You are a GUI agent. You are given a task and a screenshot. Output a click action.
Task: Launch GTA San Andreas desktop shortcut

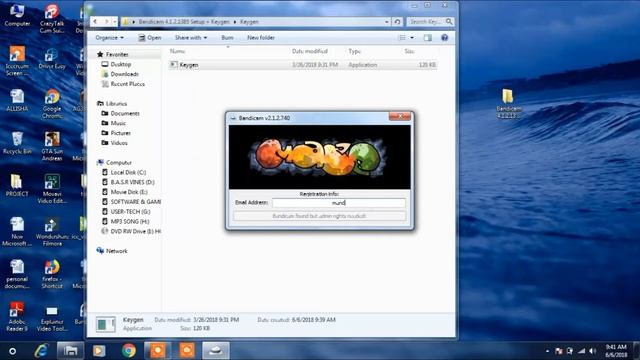tap(52, 146)
